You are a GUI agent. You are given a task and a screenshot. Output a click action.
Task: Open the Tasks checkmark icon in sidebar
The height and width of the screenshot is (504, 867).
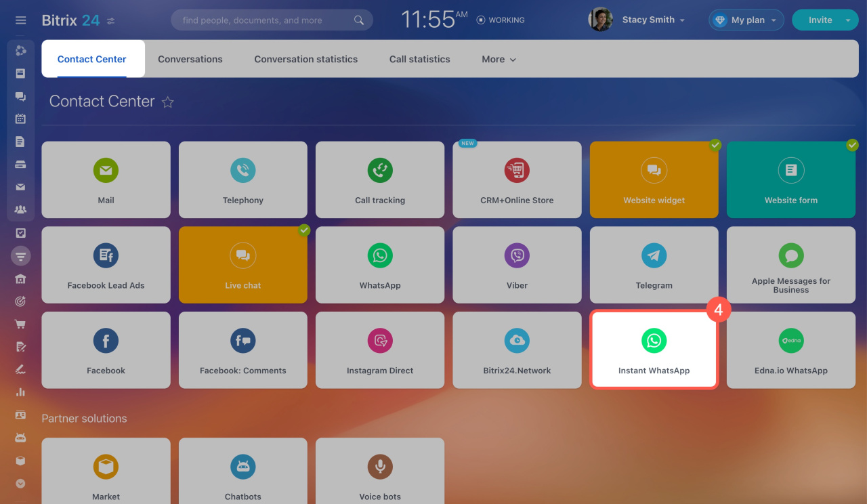pos(20,233)
